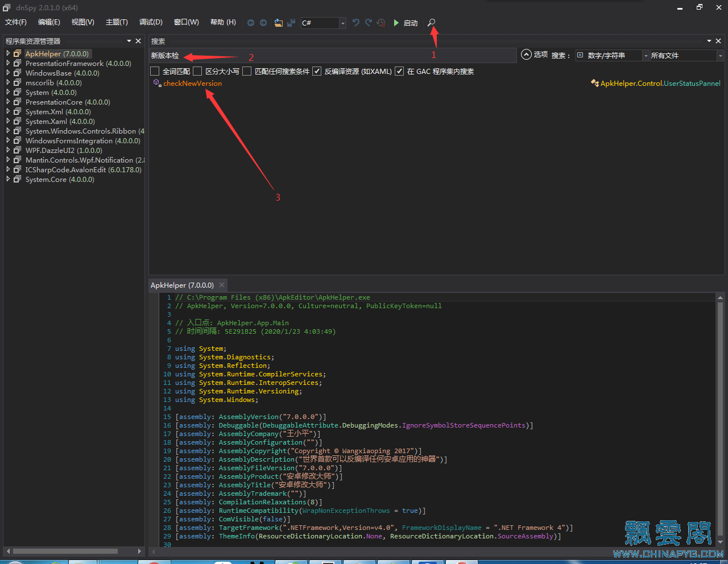The height and width of the screenshot is (564, 728).
Task: Click the System.Core assembly icon
Action: [18, 179]
